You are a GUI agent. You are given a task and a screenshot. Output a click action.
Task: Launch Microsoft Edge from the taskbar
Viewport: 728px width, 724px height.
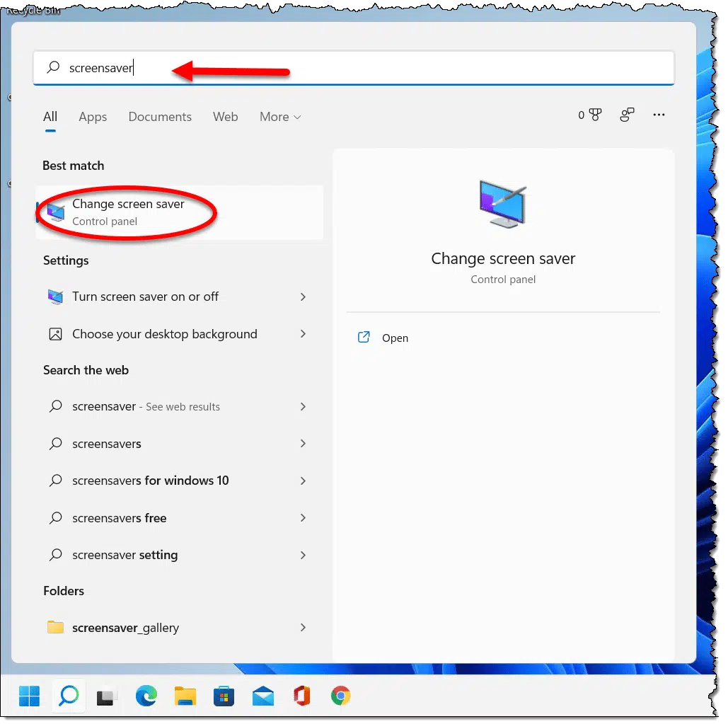146,697
